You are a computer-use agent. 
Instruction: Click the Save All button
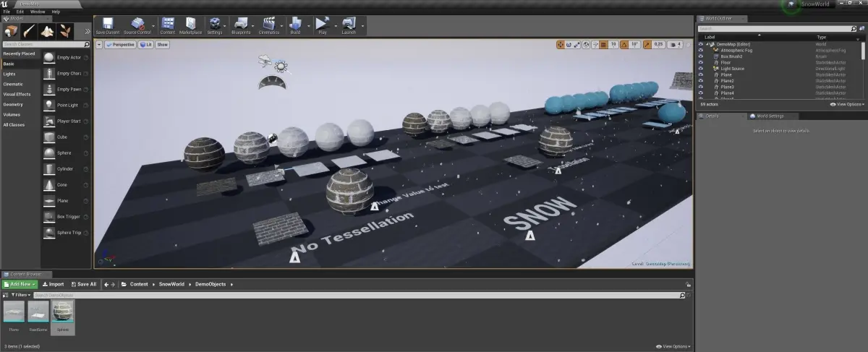coord(83,284)
